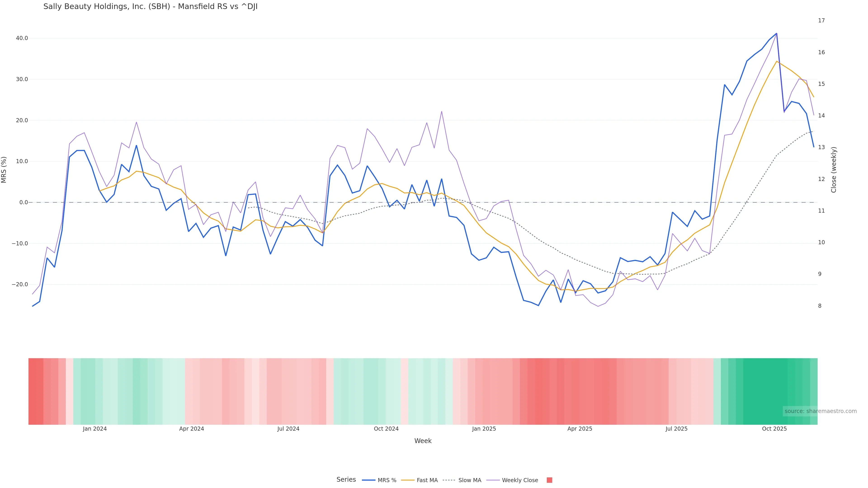Open the sharemaestro.com source label
The height and width of the screenshot is (488, 868).
click(820, 411)
